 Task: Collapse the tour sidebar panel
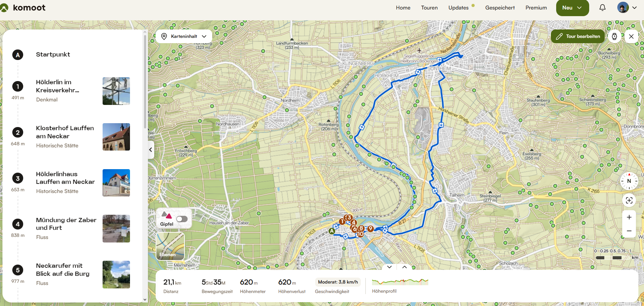point(151,150)
